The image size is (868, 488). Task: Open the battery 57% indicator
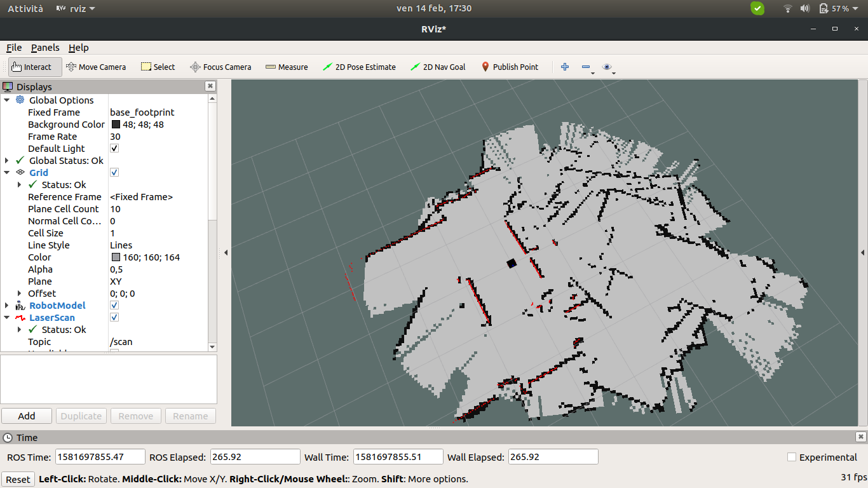pyautogui.click(x=838, y=8)
